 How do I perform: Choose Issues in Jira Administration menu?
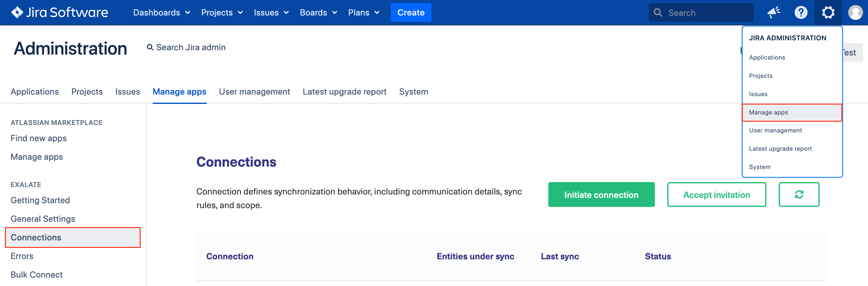pos(792,94)
